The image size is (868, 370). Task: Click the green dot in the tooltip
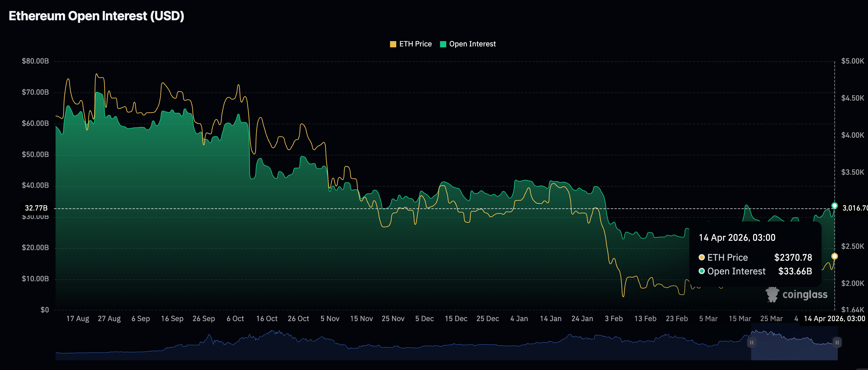pyautogui.click(x=701, y=271)
